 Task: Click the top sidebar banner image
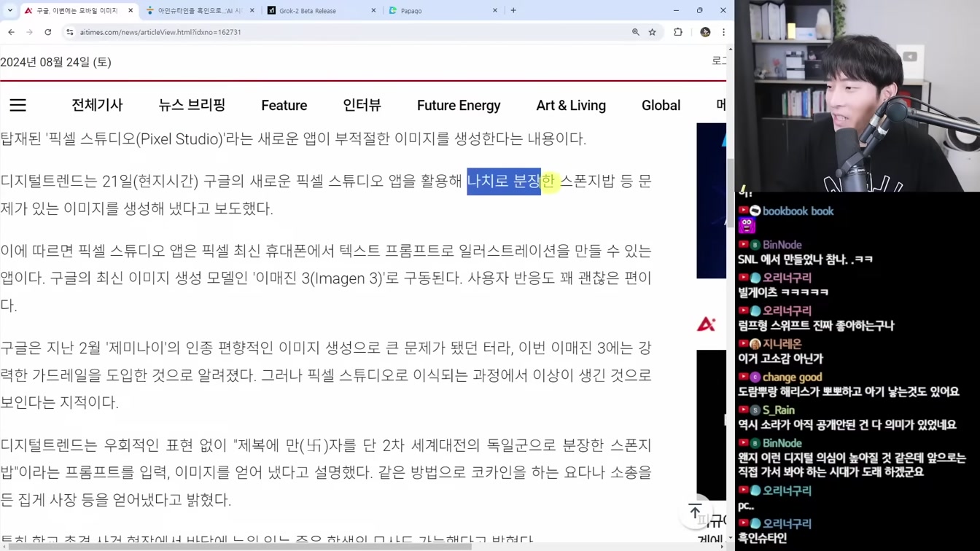711,200
